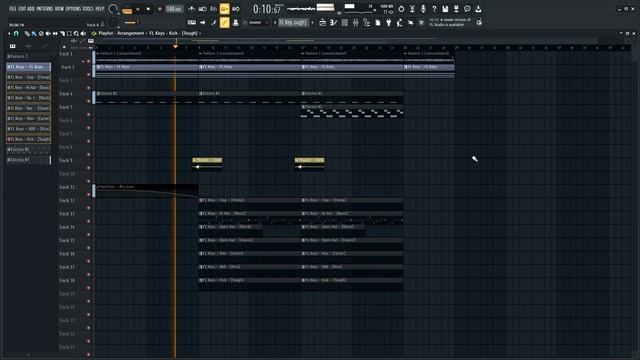
Task: Select 'Pattern 1' in the picker panel
Action: 29,56
